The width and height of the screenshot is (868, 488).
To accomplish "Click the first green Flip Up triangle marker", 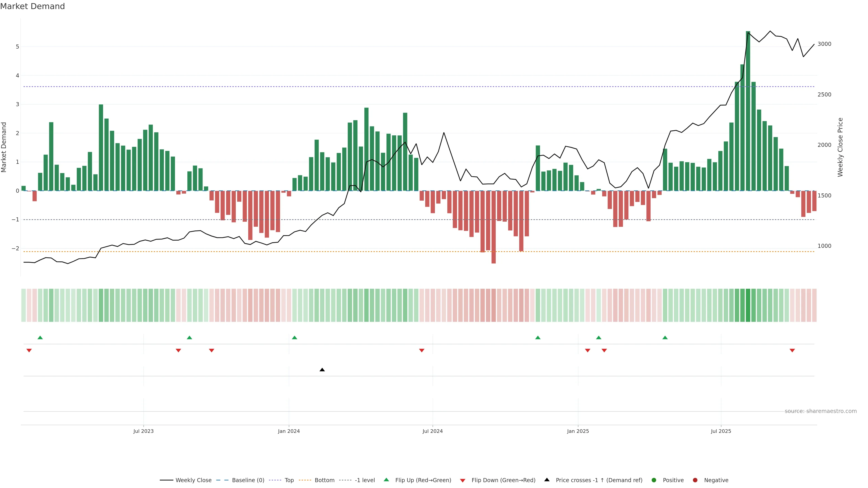I will pyautogui.click(x=40, y=338).
